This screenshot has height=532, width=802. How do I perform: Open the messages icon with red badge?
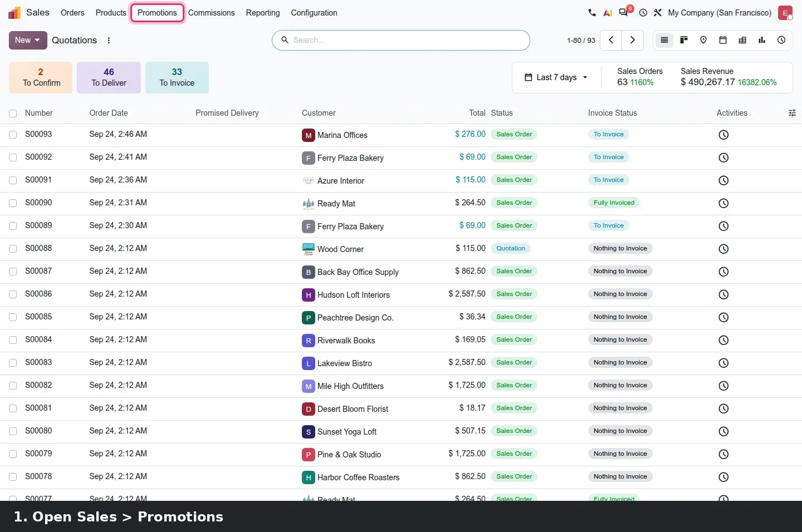pos(624,12)
